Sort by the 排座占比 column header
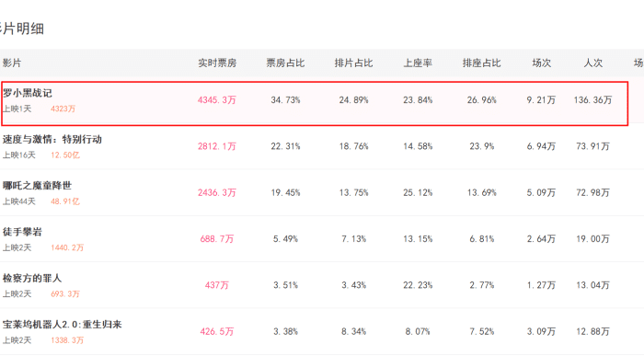Image resolution: width=644 pixels, height=356 pixels. click(x=482, y=63)
